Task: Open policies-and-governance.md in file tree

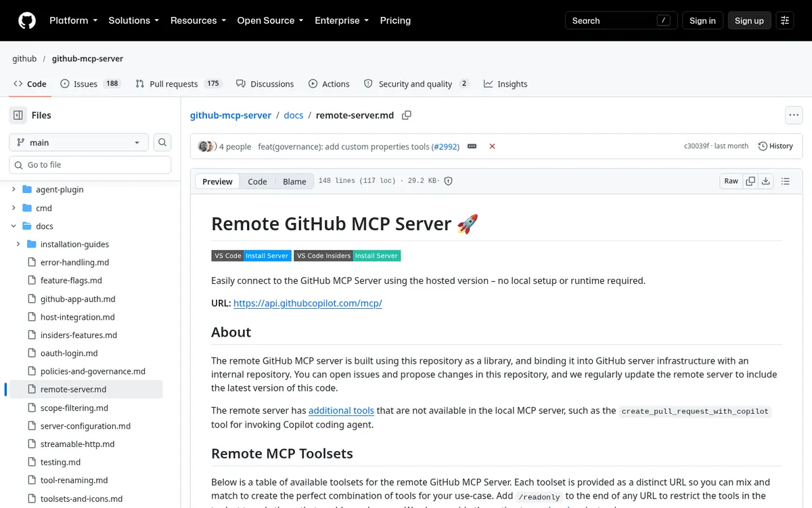Action: (93, 371)
